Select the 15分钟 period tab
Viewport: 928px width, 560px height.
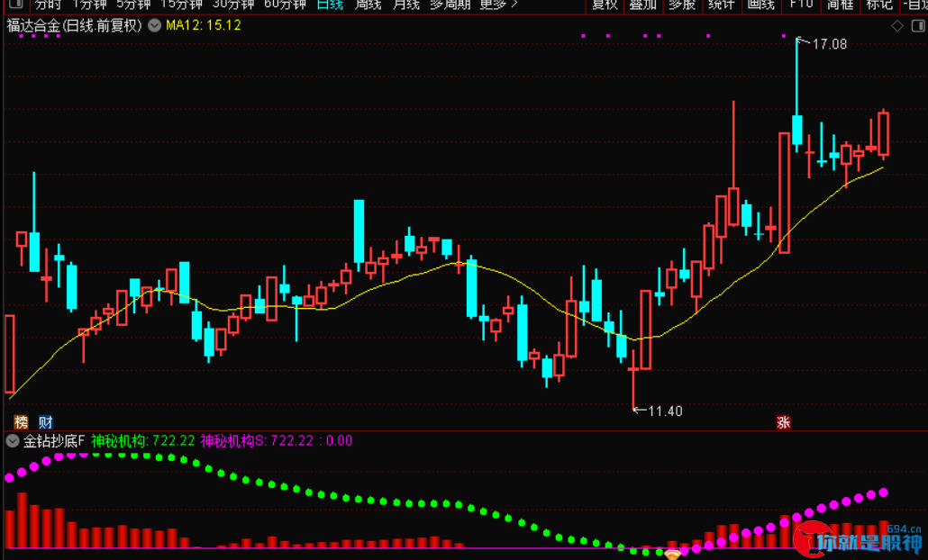coord(182,5)
